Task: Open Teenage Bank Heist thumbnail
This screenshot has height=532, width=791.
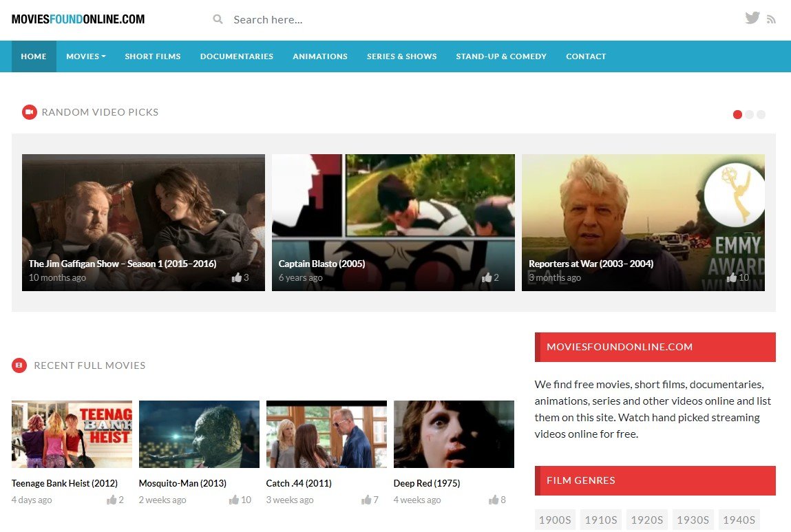Action: pyautogui.click(x=72, y=434)
